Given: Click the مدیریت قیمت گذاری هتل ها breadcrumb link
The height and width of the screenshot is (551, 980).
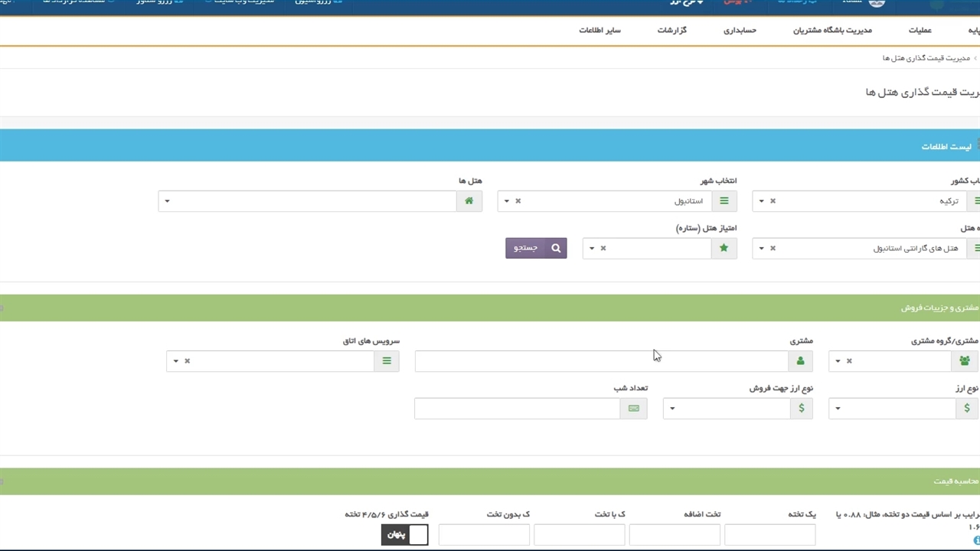Looking at the screenshot, I should pyautogui.click(x=926, y=58).
